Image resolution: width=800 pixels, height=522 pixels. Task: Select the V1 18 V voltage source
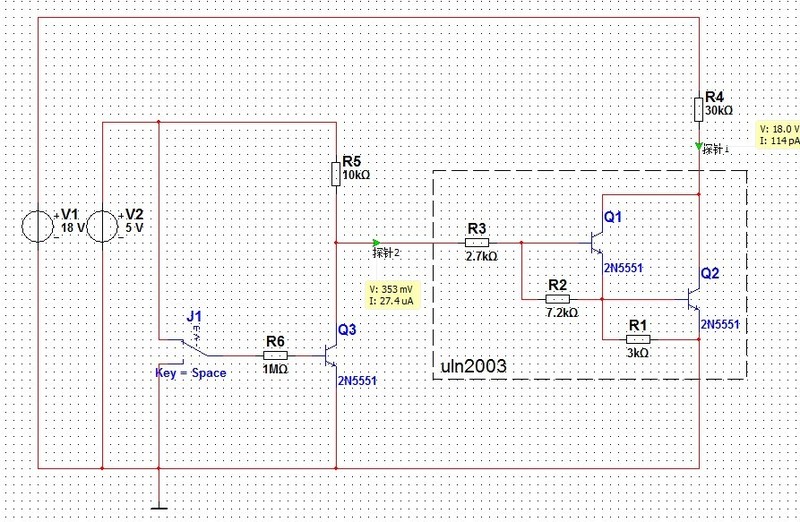pos(40,225)
